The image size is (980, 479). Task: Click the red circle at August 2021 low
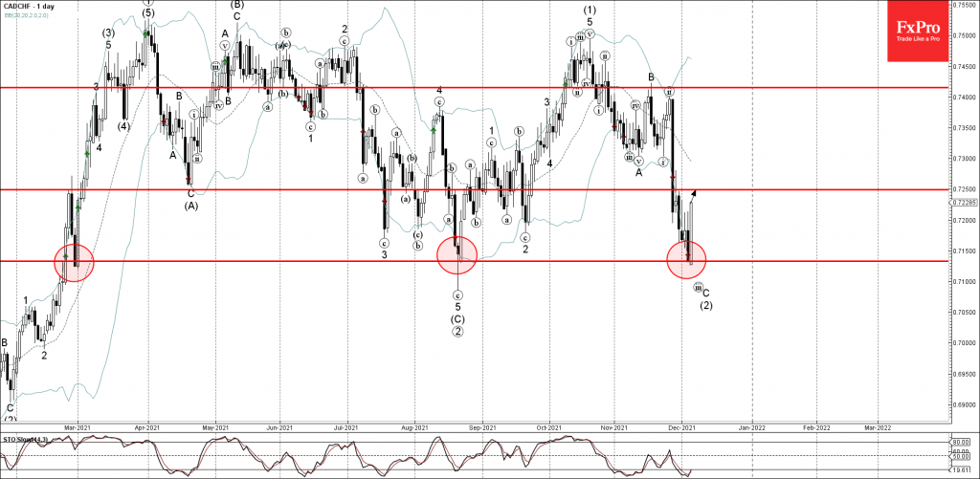click(x=457, y=255)
